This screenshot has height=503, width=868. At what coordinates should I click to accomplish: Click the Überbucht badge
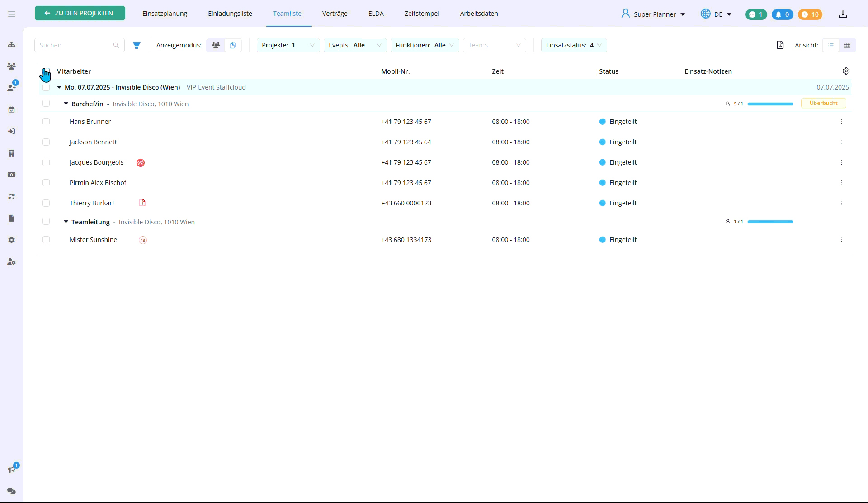click(823, 103)
